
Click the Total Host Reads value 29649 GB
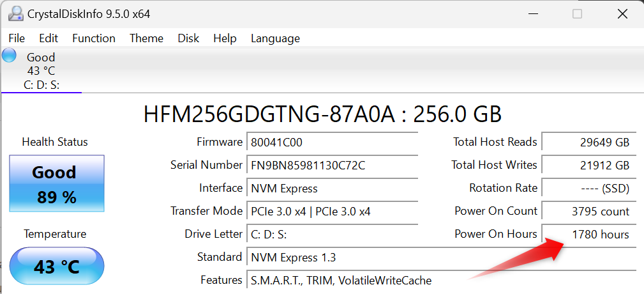point(588,143)
